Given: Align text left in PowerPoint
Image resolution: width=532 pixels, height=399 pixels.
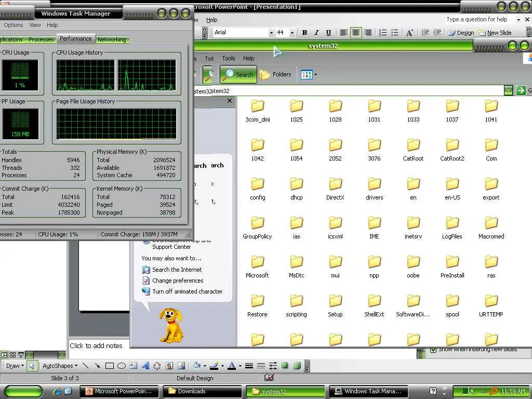Looking at the screenshot, I should [344, 33].
